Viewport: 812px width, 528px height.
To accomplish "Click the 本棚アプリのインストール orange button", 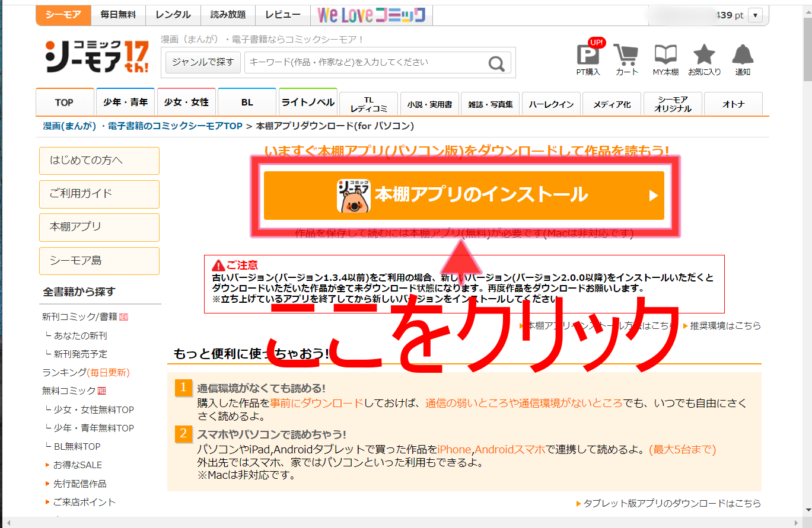I will coord(464,196).
